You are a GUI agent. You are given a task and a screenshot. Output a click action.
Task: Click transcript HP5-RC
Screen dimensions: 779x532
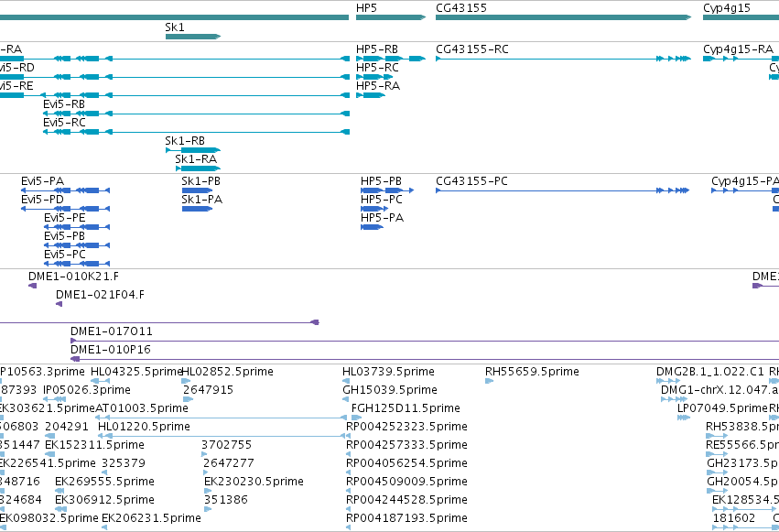pyautogui.click(x=374, y=77)
